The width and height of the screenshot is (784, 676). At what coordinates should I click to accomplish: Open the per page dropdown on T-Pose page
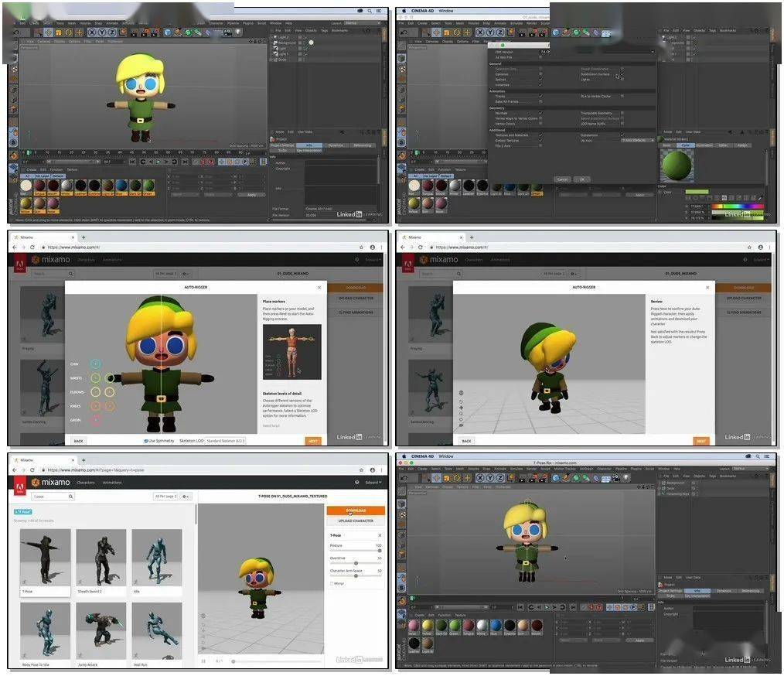(165, 497)
